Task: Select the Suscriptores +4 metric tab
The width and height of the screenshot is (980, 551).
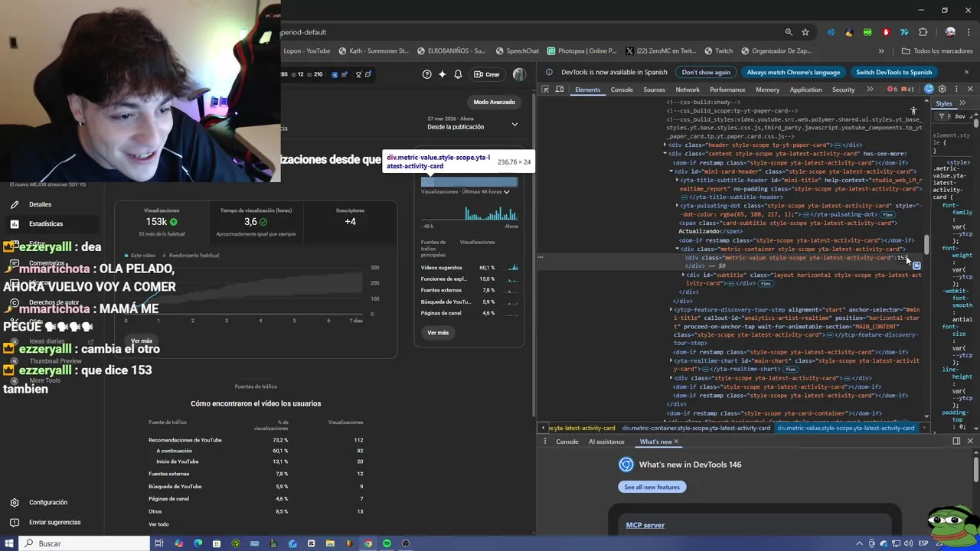Action: [350, 221]
